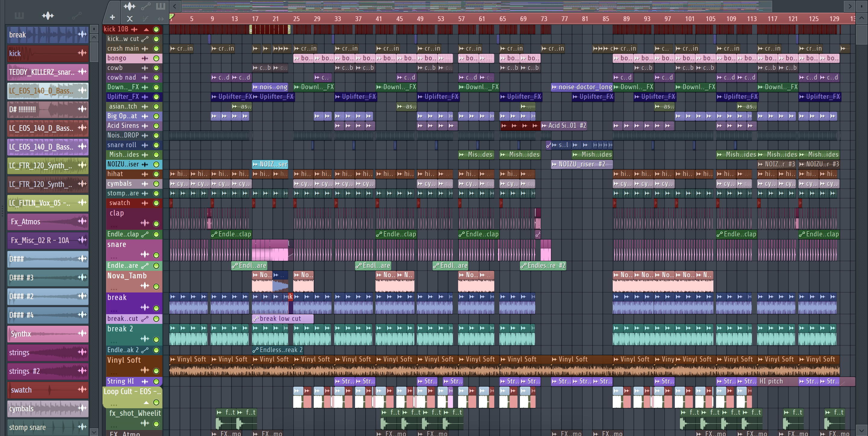
Task: Click bar 17 on the timeline ruler
Action: [x=255, y=19]
